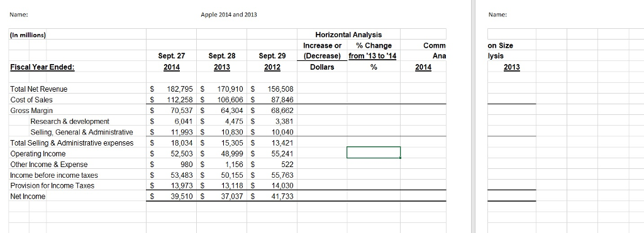Select the 'Sept. 28' column header
Viewport: 644px width, 233px height.
[x=222, y=56]
